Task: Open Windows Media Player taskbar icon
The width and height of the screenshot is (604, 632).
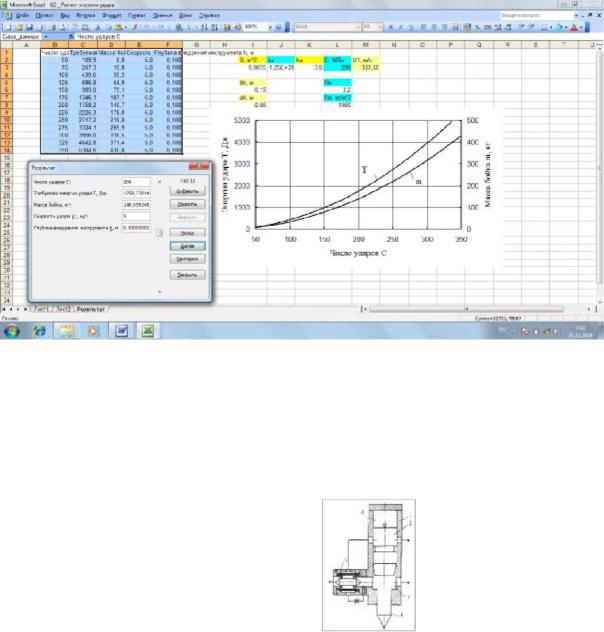Action: (93, 331)
